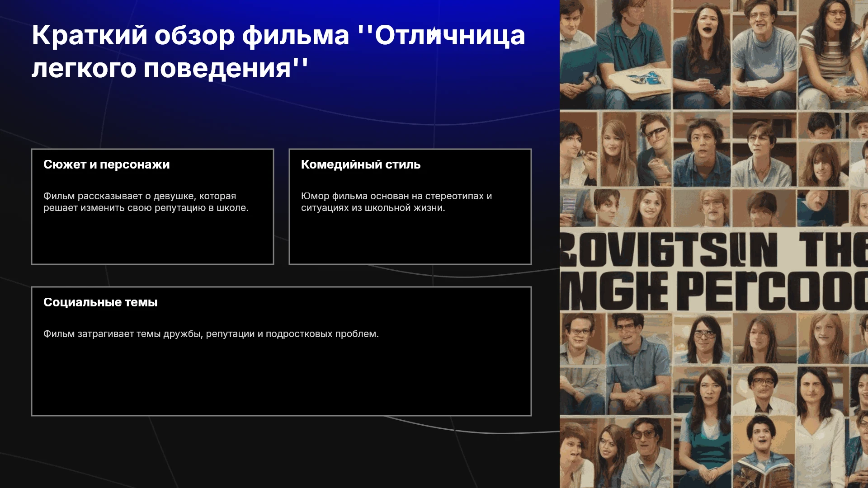This screenshot has width=868, height=488.
Task: Click the word 'подростковых' in the social themes card
Action: tap(299, 334)
